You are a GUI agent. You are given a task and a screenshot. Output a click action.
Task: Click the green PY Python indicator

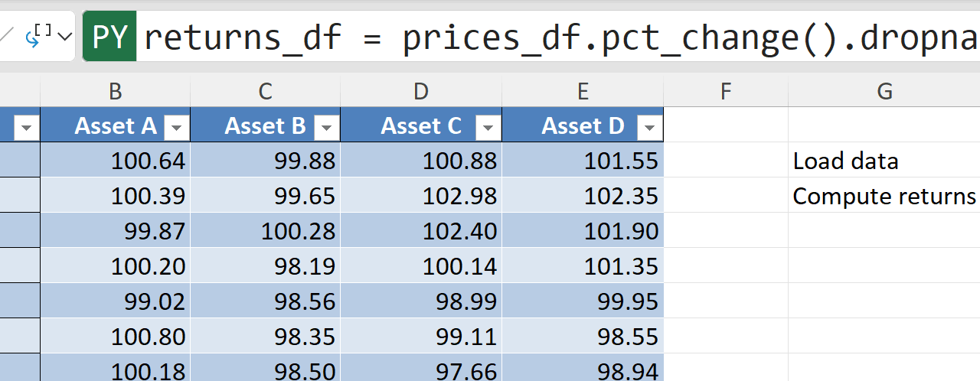coord(109,36)
